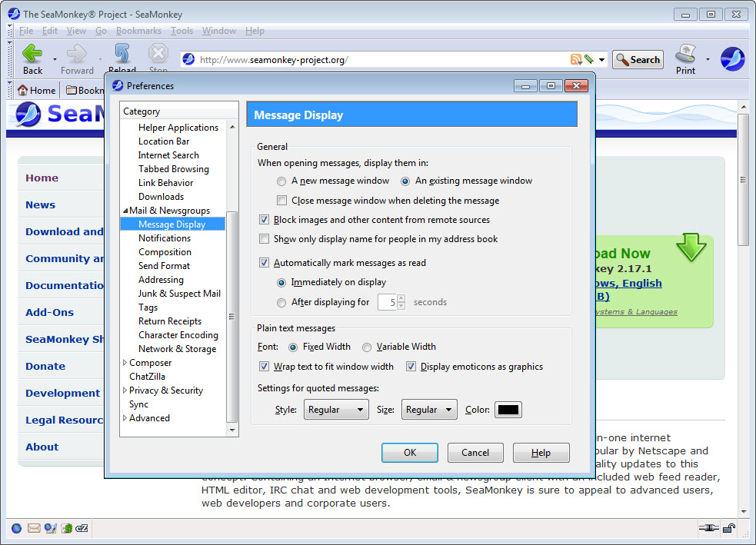The width and height of the screenshot is (756, 545).
Task: Click the online/offline connection icon in the status bar
Action: coord(708,528)
